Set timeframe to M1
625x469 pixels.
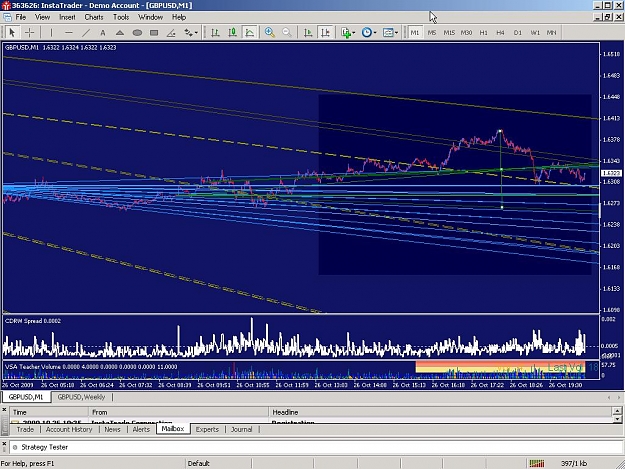(415, 33)
